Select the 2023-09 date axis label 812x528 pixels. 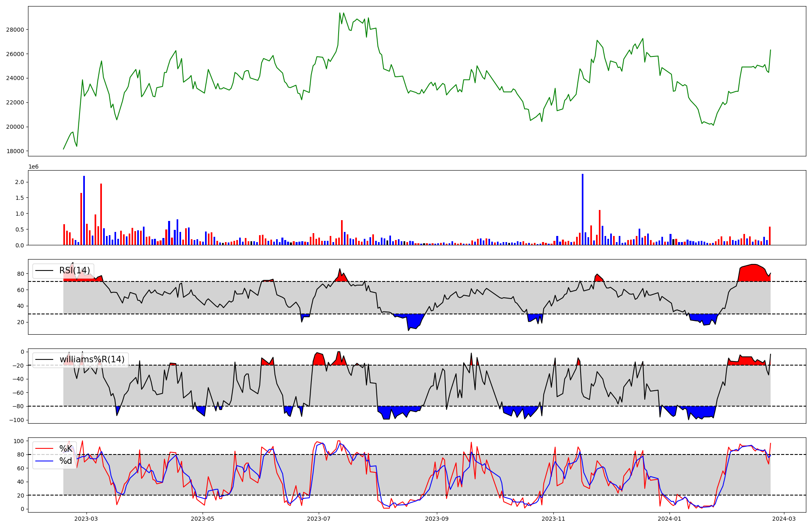437,519
